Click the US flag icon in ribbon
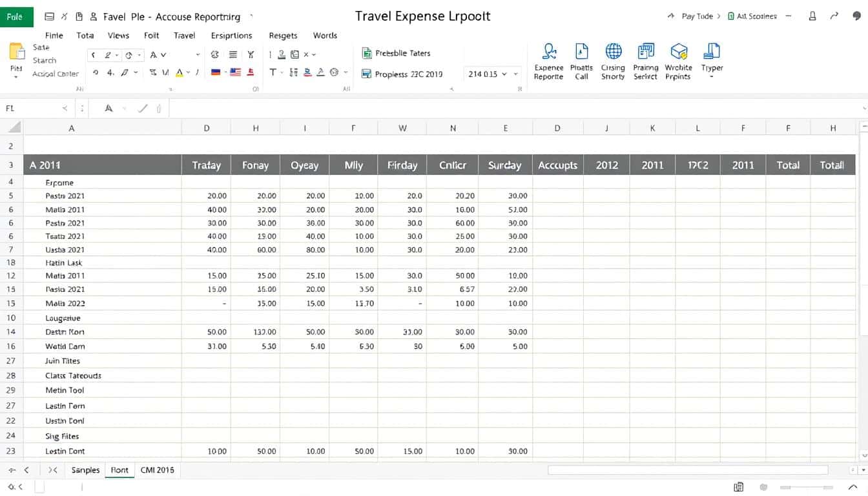 pyautogui.click(x=235, y=72)
